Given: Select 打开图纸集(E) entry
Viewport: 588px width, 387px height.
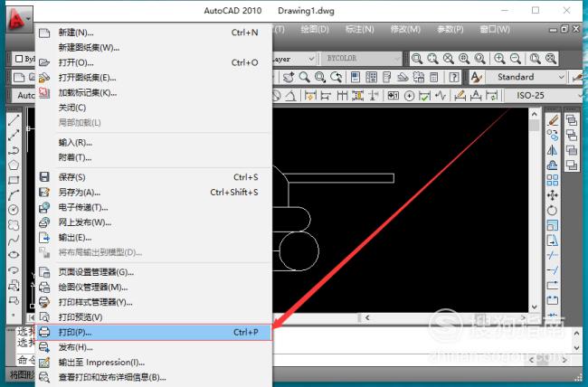Looking at the screenshot, I should pos(154,78).
